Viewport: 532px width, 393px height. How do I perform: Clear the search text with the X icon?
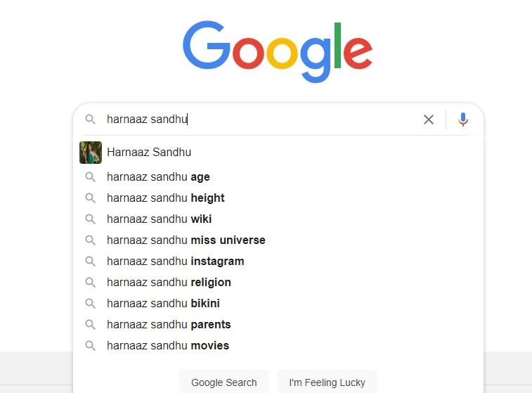pyautogui.click(x=429, y=120)
